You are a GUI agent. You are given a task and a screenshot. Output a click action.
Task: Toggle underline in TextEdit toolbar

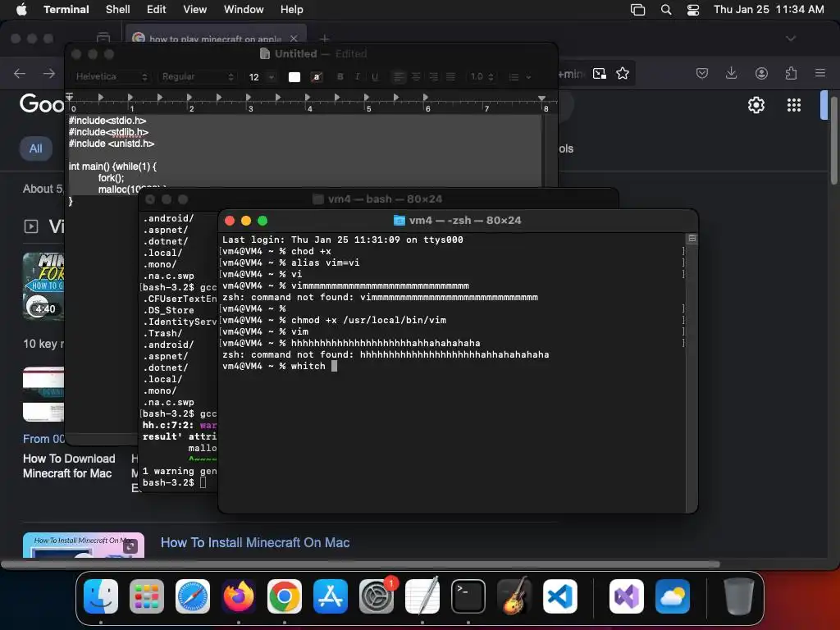tap(374, 77)
